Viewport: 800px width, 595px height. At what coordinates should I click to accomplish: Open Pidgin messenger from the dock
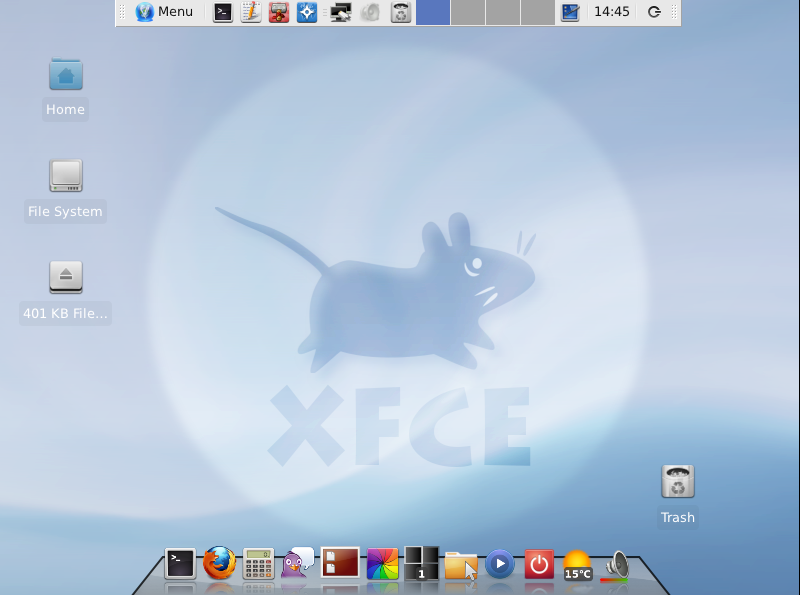297,563
